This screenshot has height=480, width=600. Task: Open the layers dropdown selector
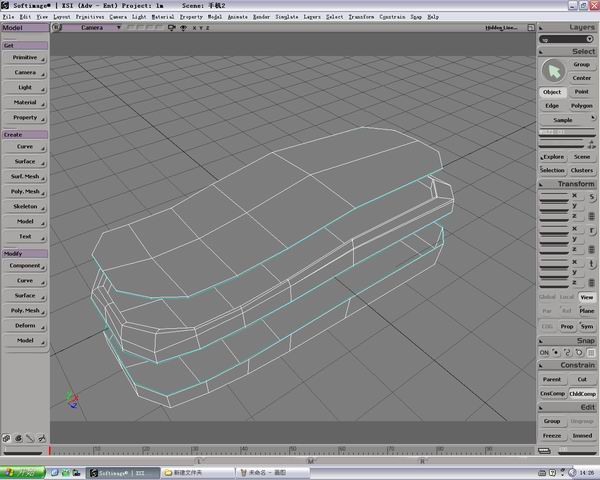(566, 39)
